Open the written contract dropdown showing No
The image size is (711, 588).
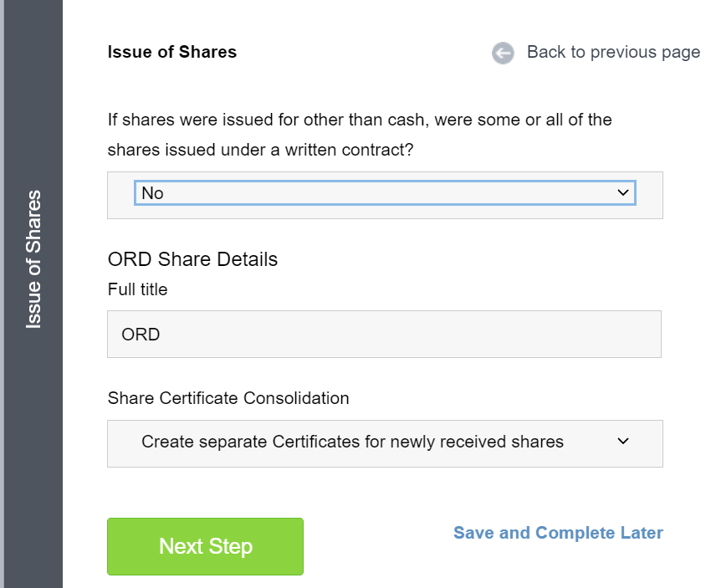385,192
